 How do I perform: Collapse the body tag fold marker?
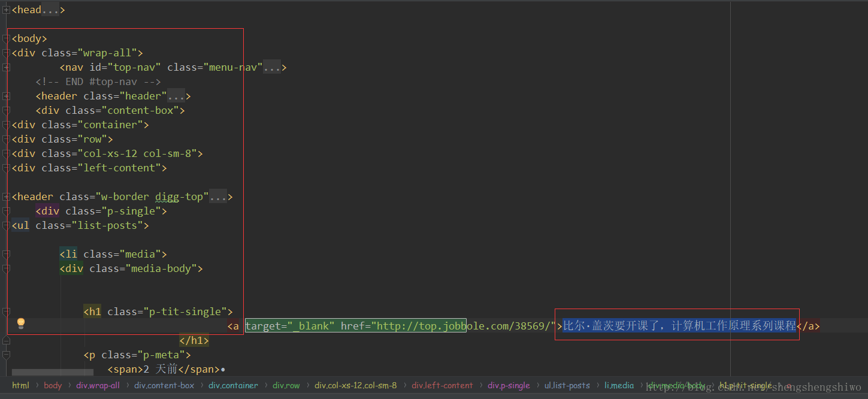6,38
